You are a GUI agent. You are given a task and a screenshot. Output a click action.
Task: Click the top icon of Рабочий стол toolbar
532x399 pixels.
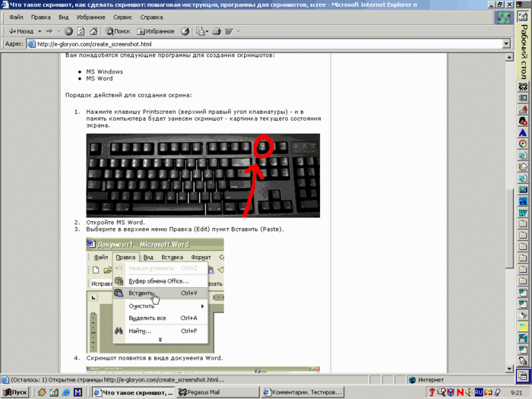(523, 17)
